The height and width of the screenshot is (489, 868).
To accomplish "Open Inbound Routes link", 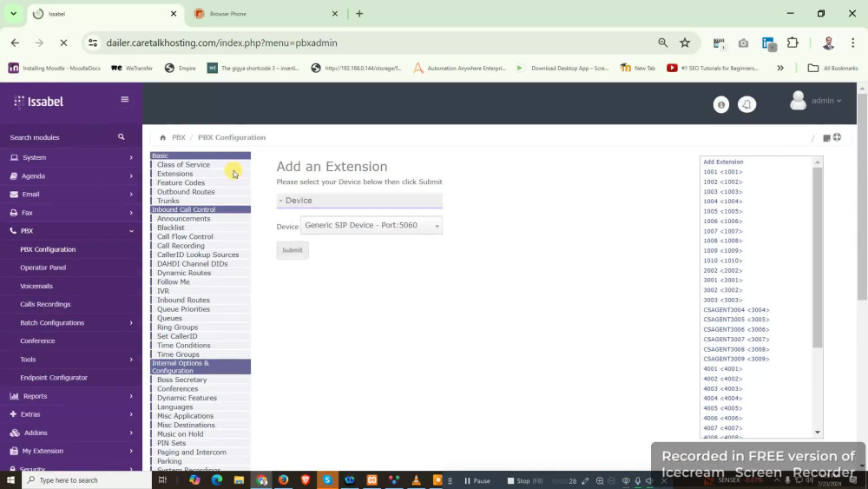I will (x=183, y=301).
